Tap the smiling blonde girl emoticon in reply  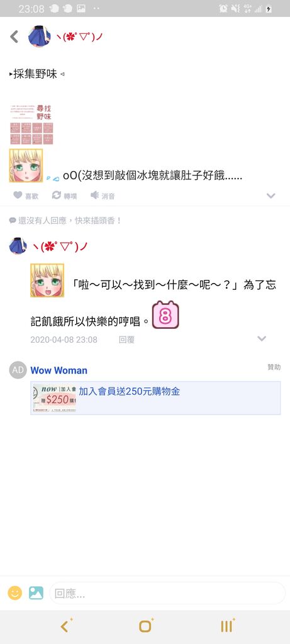coord(47,280)
